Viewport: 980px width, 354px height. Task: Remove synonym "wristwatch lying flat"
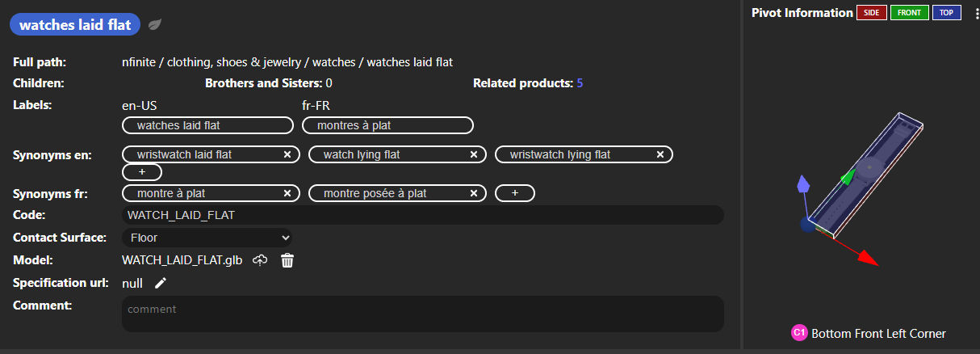[x=660, y=154]
